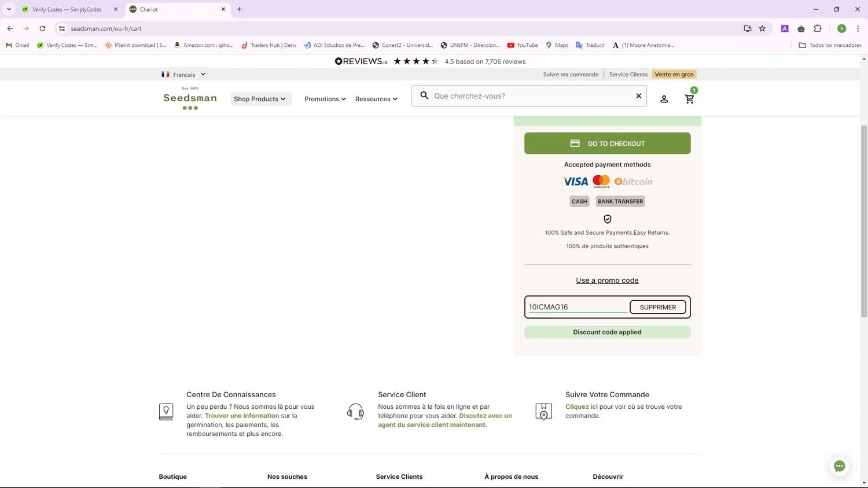The height and width of the screenshot is (488, 868).
Task: Open the user account icon
Action: coord(664,99)
